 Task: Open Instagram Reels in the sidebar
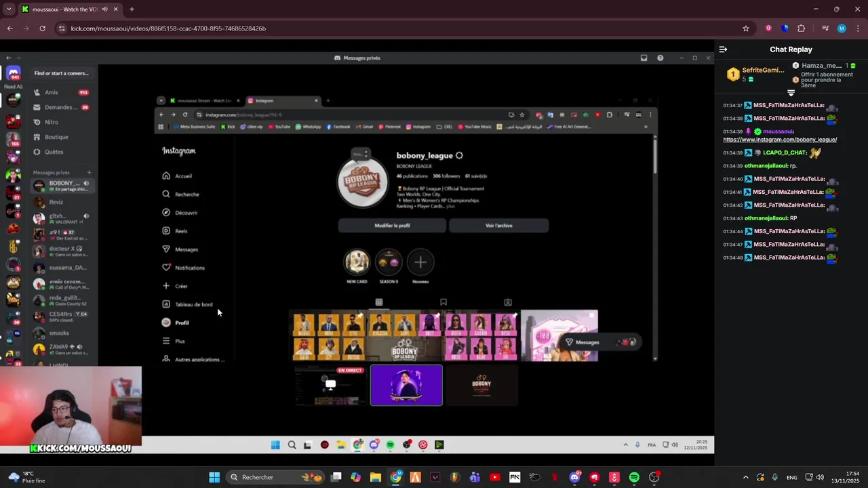point(174,230)
